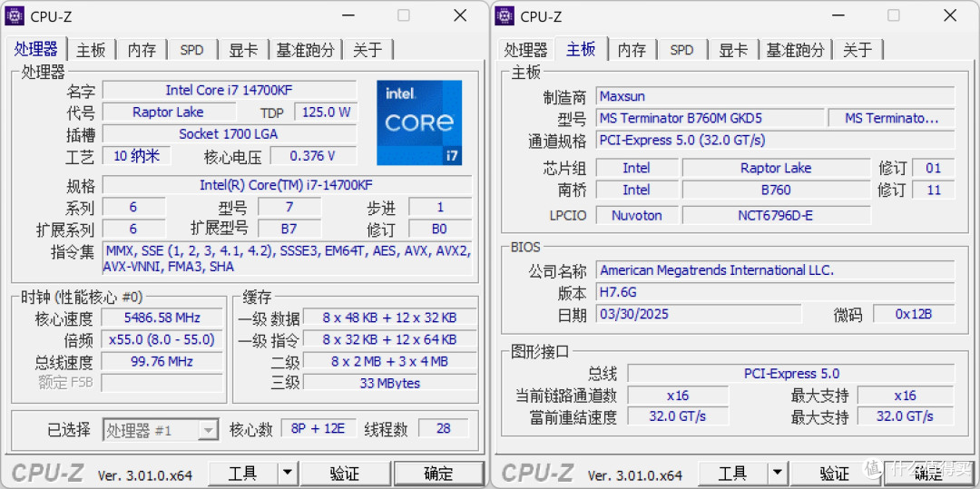The height and width of the screenshot is (489, 980).
Task: Click TDP value 125.0 W
Action: coord(326,112)
